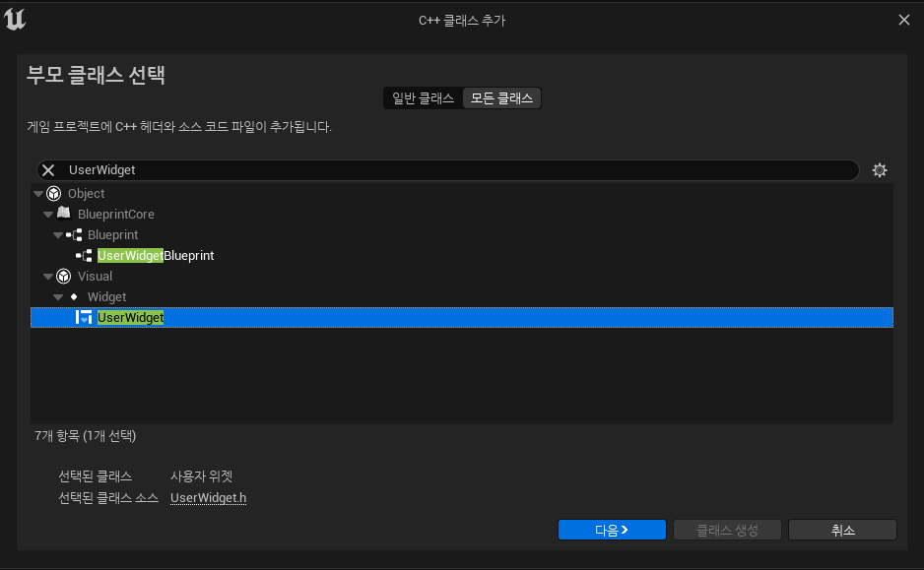The width and height of the screenshot is (924, 570).
Task: Click the 클래스 생성 button
Action: pos(727,530)
